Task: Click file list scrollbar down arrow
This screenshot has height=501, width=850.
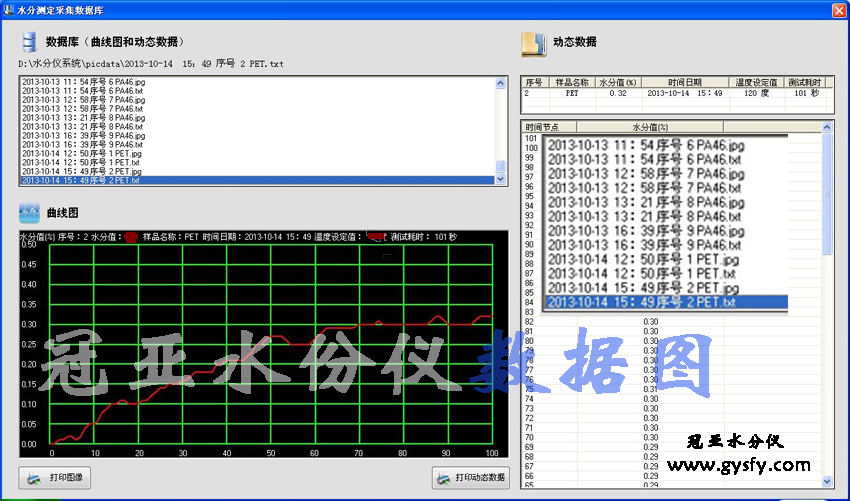Action: point(500,179)
